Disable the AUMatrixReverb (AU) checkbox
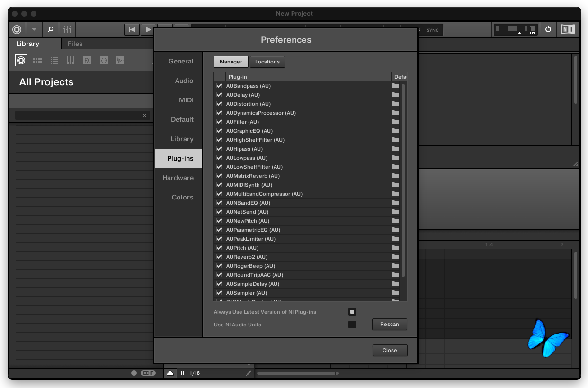Screen dimensions: 588x388 (219, 176)
